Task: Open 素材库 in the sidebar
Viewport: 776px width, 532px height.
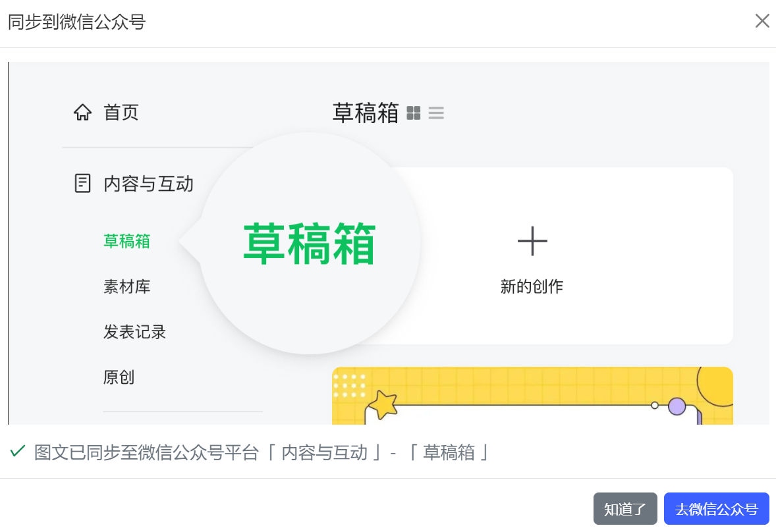Action: (x=126, y=286)
